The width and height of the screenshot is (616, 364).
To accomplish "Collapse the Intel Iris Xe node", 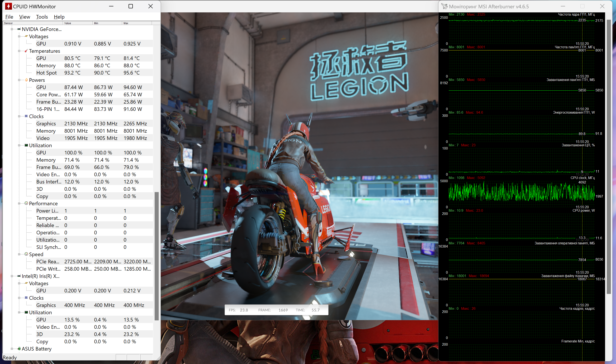I will (x=12, y=276).
